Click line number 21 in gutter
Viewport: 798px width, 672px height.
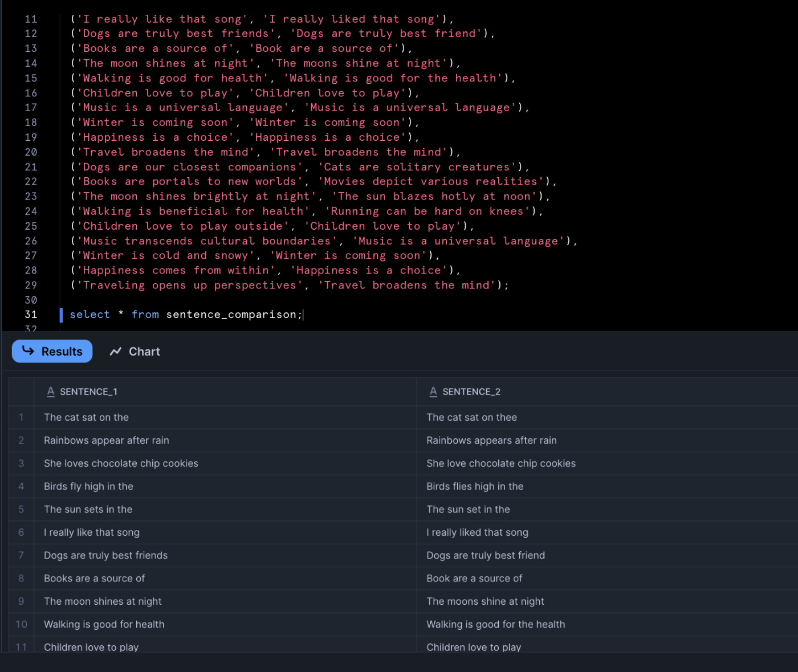pyautogui.click(x=31, y=167)
